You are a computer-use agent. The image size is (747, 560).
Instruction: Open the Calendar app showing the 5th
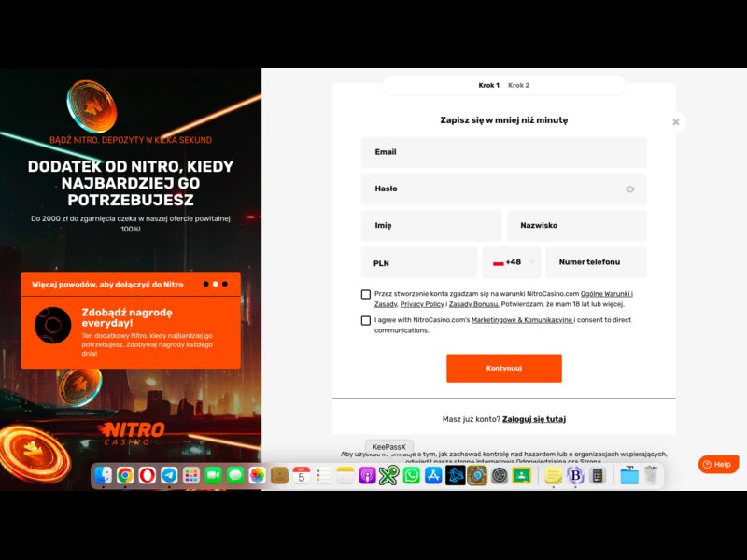click(302, 476)
